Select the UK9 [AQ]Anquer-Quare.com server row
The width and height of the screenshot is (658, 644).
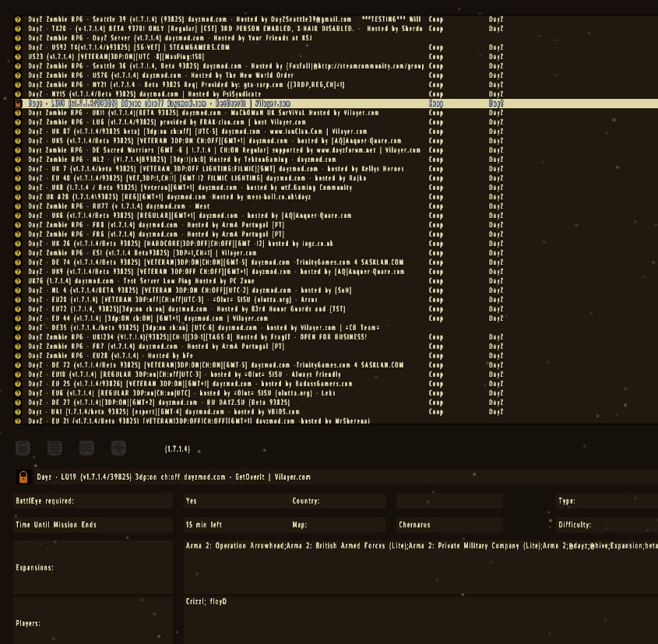tap(336, 272)
